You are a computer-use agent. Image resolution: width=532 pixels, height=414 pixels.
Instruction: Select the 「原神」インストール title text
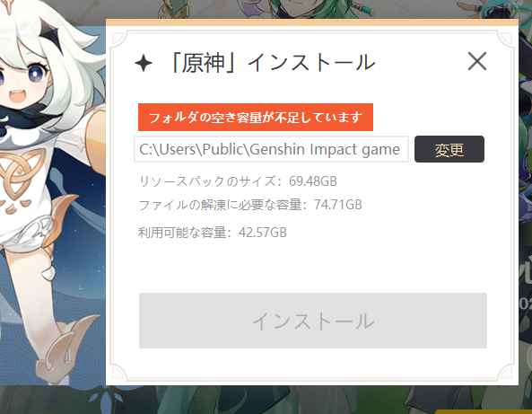coord(273,63)
